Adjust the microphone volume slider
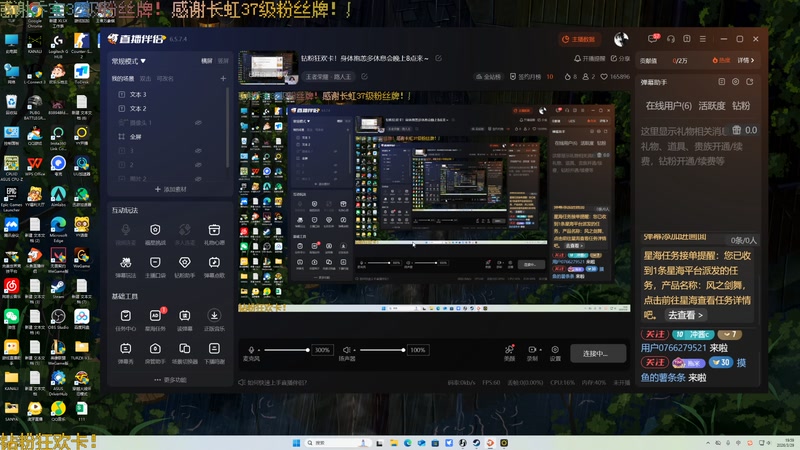800x450 pixels. click(286, 350)
